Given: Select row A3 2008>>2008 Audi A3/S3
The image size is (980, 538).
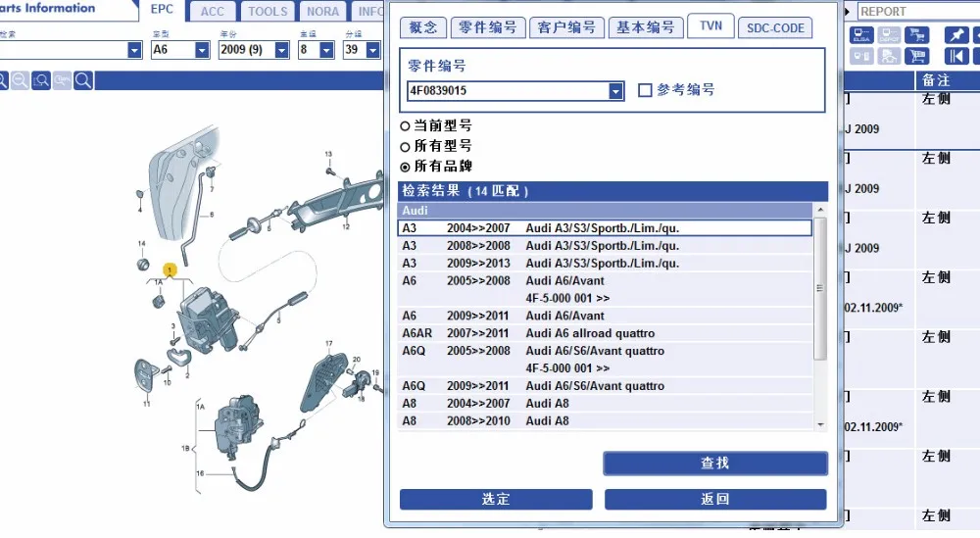Looking at the screenshot, I should (x=605, y=246).
